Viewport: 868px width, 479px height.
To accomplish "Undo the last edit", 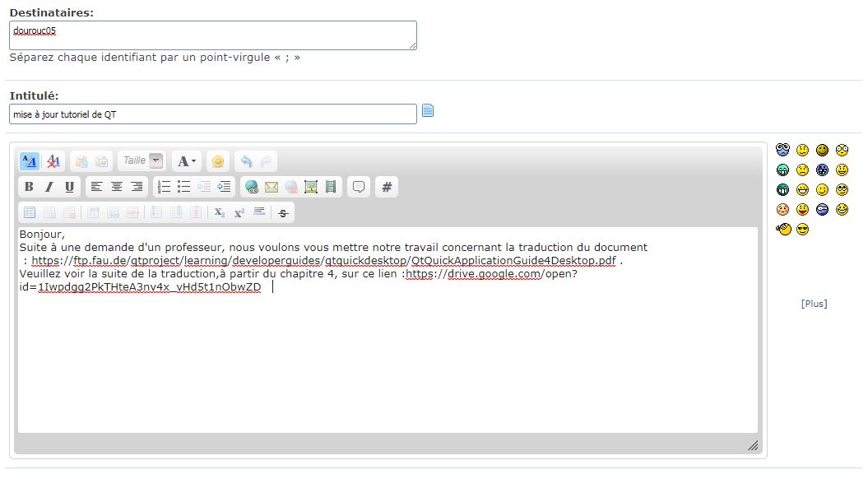I will (x=246, y=161).
